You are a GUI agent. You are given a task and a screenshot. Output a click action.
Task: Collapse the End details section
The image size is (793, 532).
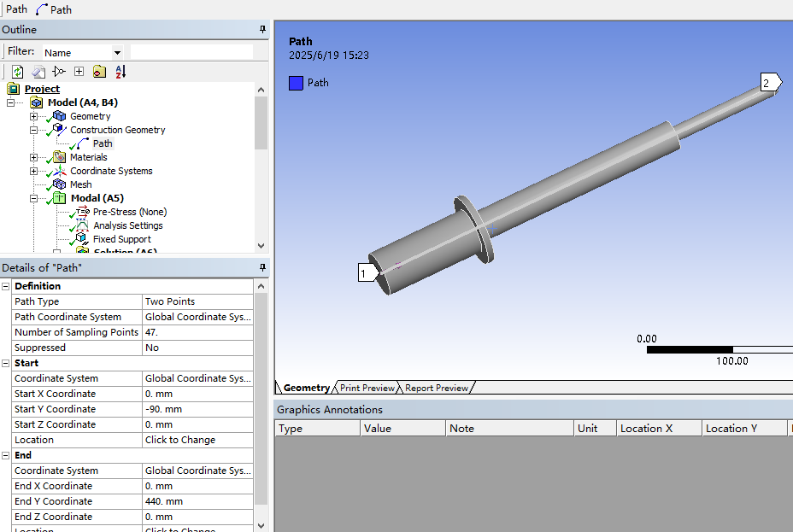(6, 455)
